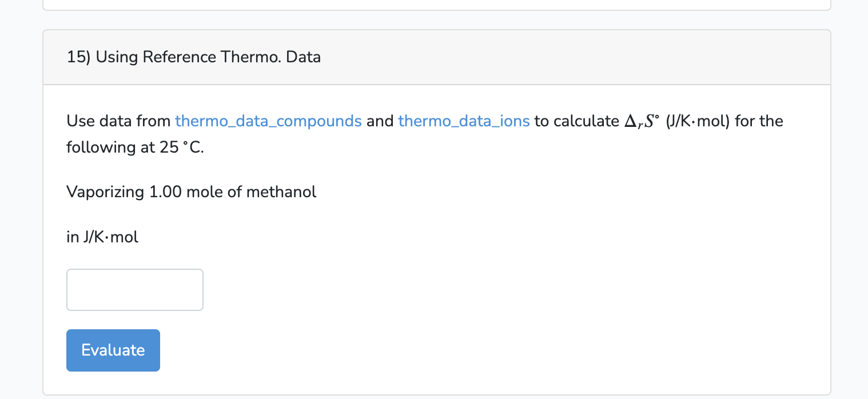Click the word 'Vaporizing' in the question
This screenshot has height=399, width=868.
tap(105, 191)
